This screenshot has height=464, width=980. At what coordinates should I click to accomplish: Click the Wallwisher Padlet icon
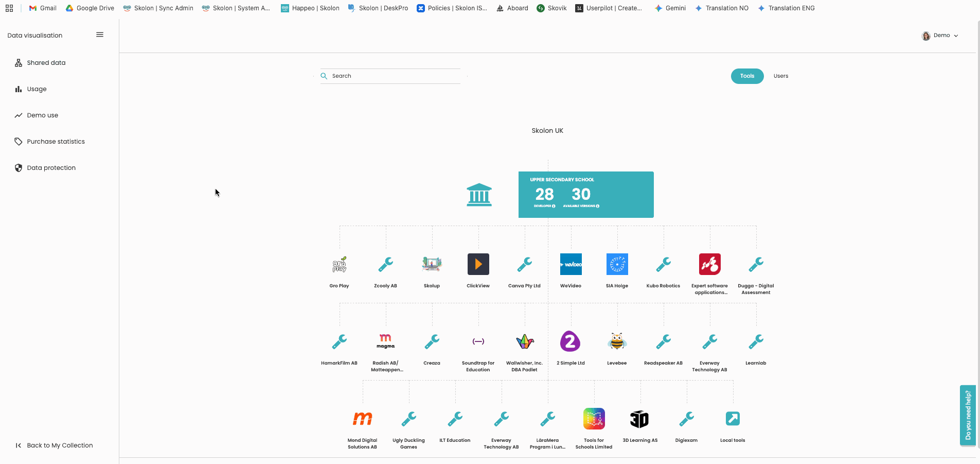[525, 341]
